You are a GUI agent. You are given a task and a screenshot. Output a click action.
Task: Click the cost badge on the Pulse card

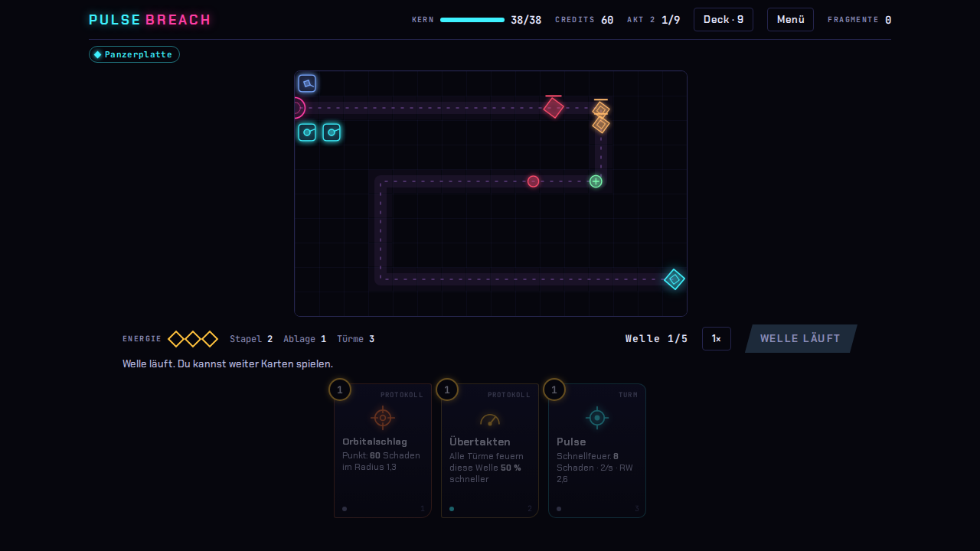point(554,390)
